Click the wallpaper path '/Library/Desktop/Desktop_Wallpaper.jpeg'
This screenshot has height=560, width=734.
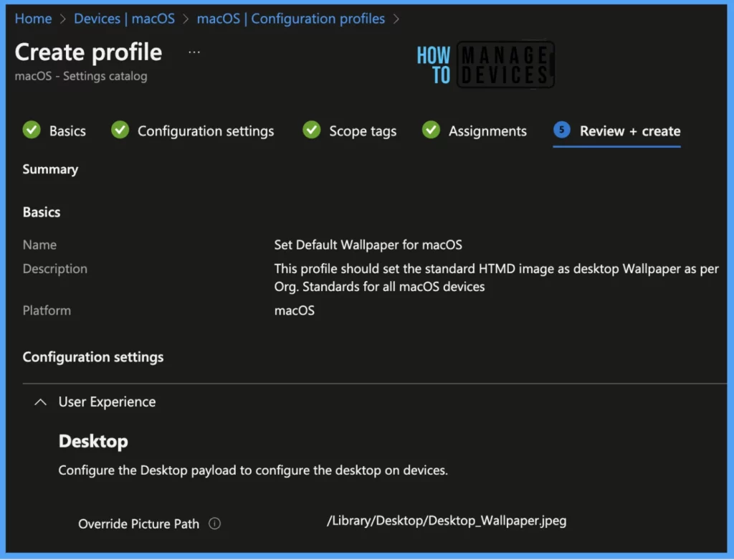(x=447, y=521)
